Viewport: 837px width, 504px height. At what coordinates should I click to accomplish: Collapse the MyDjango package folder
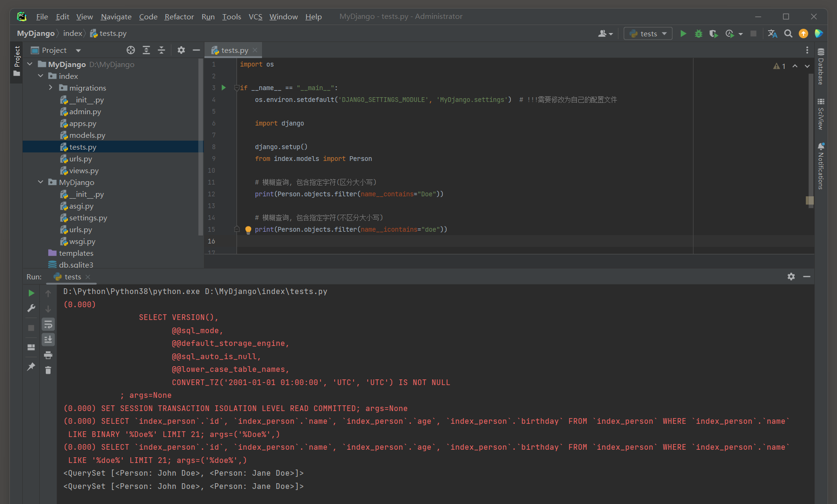41,182
